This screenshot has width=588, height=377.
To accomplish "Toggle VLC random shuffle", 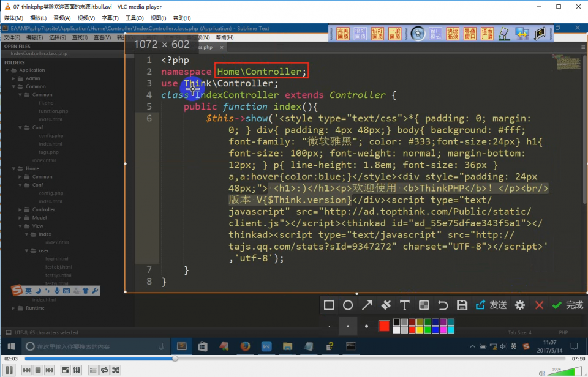I will 116,370.
